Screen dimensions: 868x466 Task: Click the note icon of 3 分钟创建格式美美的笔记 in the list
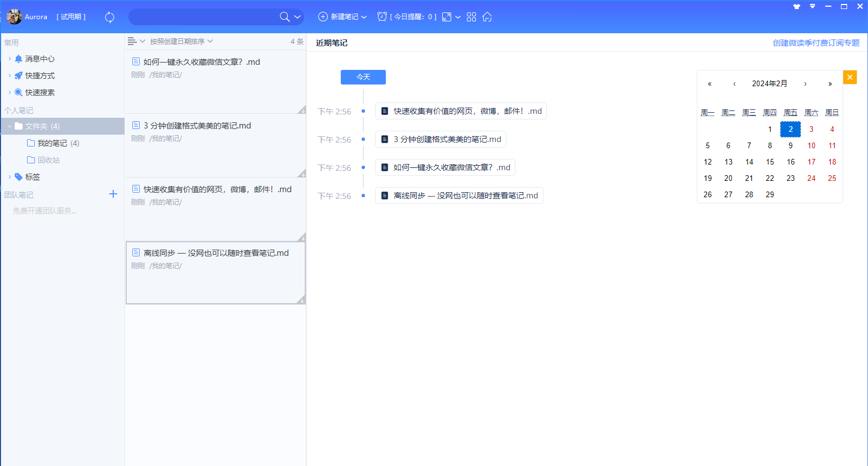[136, 125]
